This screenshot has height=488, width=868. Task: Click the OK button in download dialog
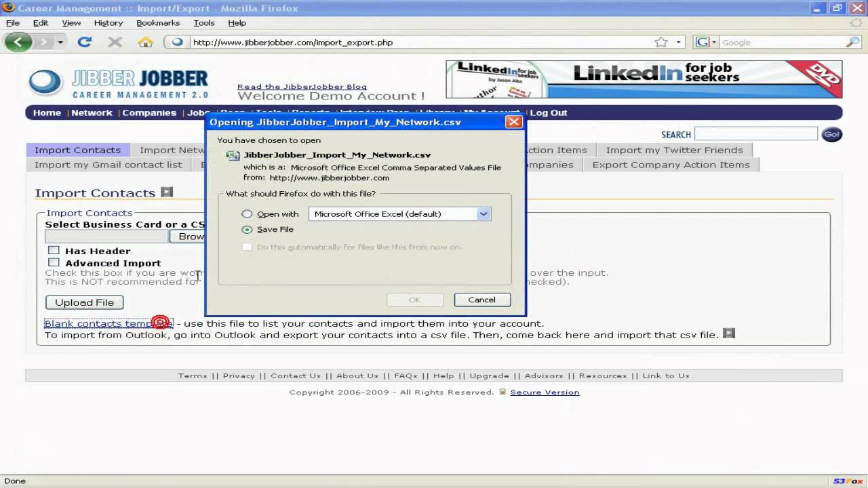pos(415,300)
